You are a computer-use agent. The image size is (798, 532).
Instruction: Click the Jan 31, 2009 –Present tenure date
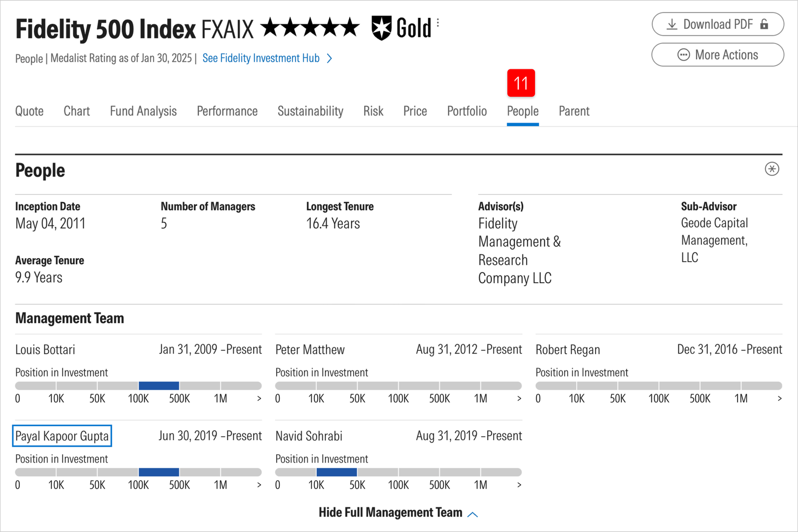pyautogui.click(x=210, y=350)
